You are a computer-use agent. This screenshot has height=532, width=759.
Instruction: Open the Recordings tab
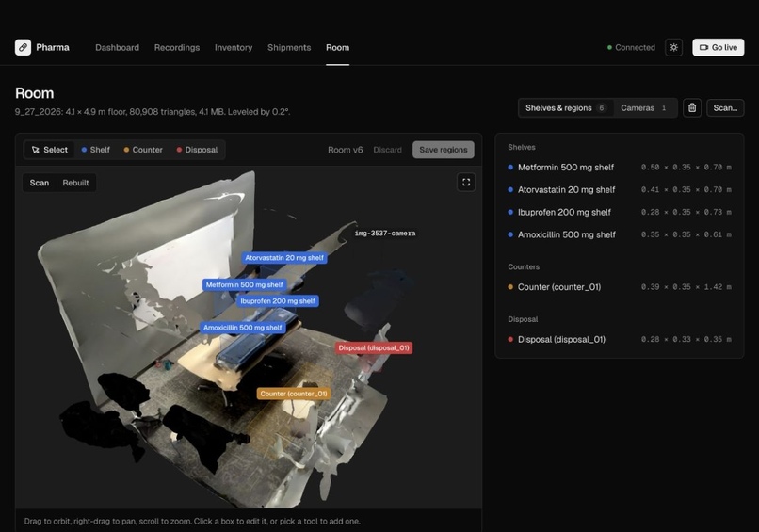pos(177,47)
